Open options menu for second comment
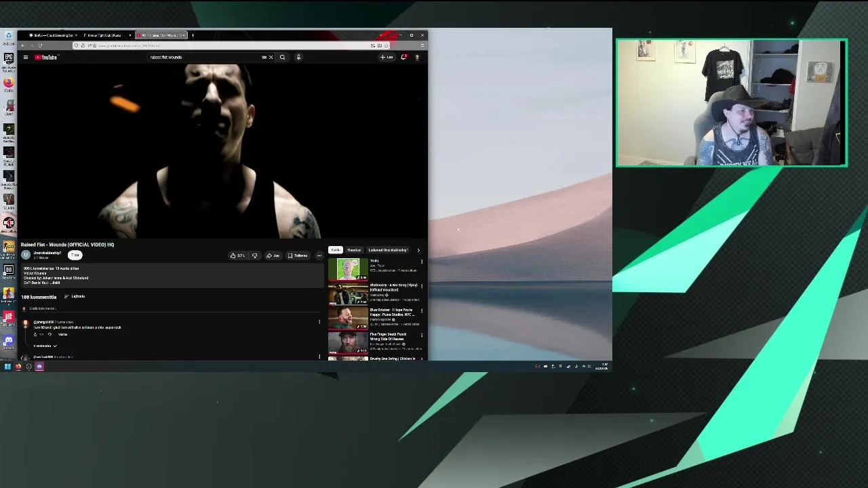Viewport: 868px width, 488px height. coord(319,356)
